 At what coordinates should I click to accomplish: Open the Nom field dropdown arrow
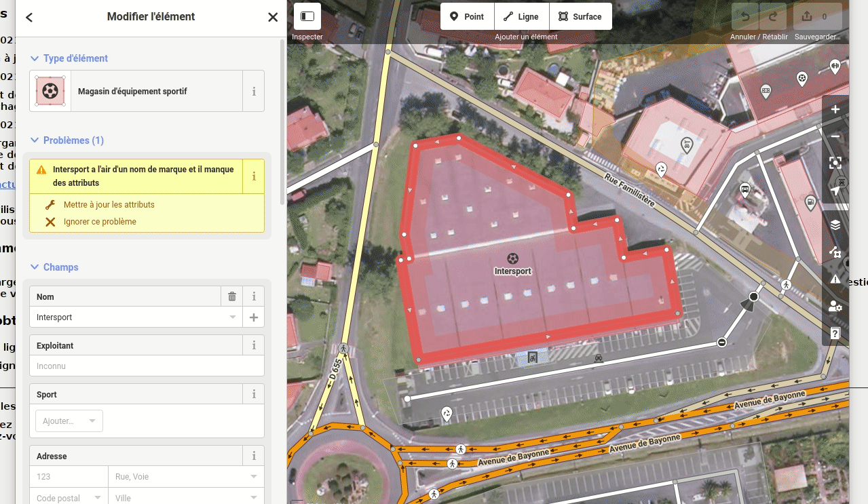233,317
